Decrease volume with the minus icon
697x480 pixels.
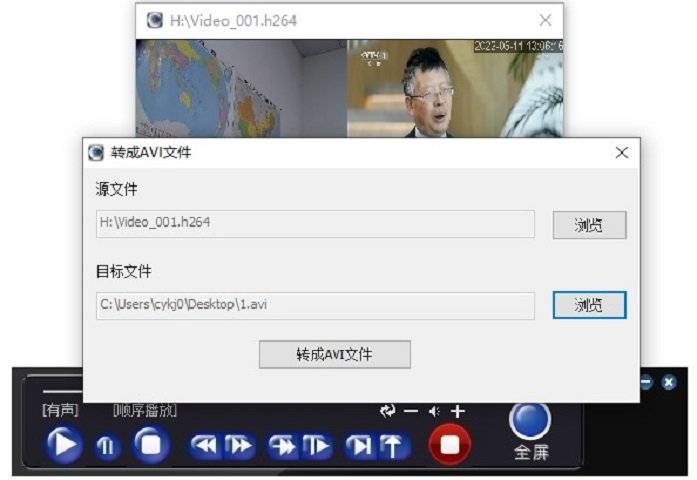point(411,411)
